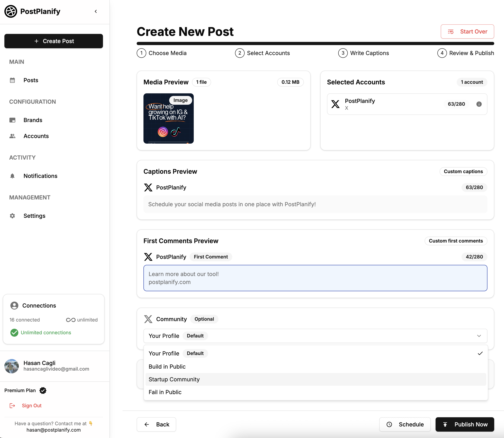Click the 42/280 character counter
This screenshot has width=504, height=438.
coord(474,257)
